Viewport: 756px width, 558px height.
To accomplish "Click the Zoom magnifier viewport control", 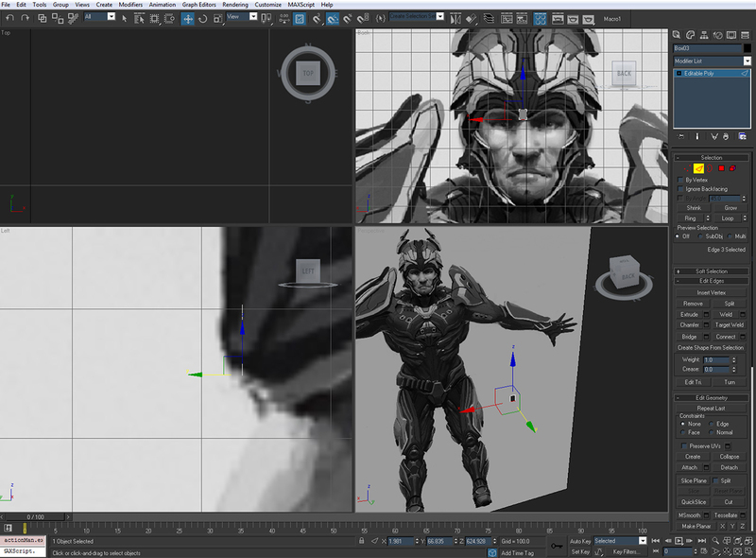I will click(715, 541).
